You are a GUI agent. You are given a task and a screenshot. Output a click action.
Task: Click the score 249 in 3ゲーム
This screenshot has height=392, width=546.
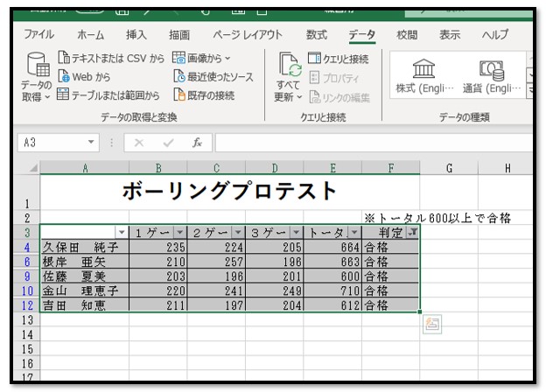pyautogui.click(x=291, y=290)
